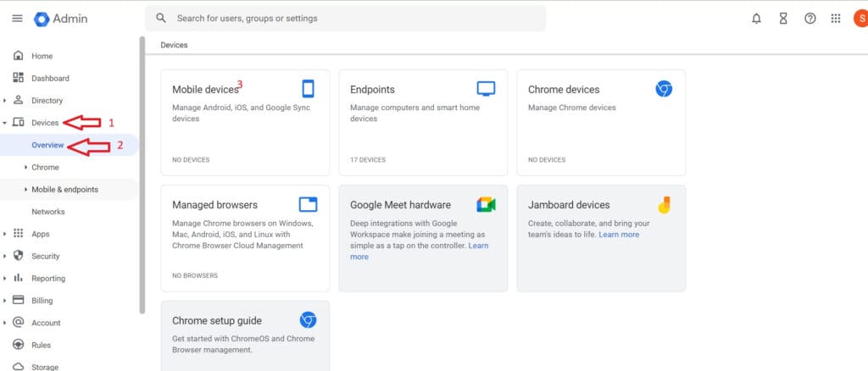The image size is (868, 371).
Task: Click the Dashboard icon in sidebar
Action: pyautogui.click(x=19, y=78)
